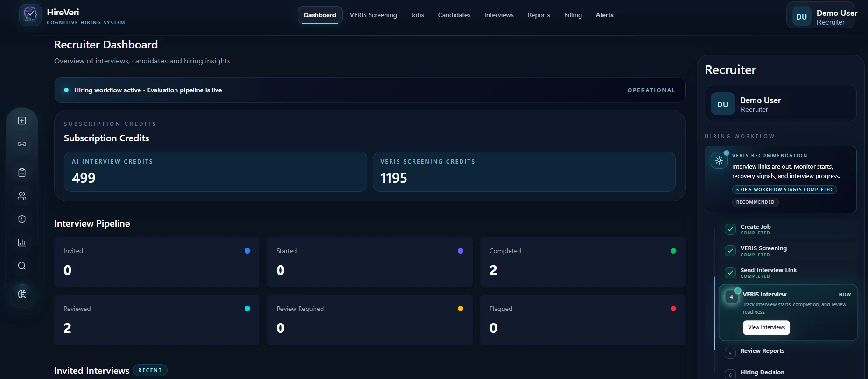Click the OPERATIONAL status text
The height and width of the screenshot is (379, 868).
[x=651, y=90]
